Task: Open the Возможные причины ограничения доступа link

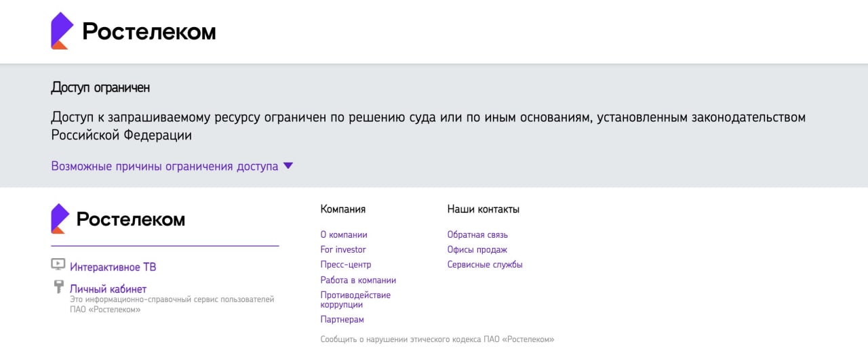Action: coord(165,166)
